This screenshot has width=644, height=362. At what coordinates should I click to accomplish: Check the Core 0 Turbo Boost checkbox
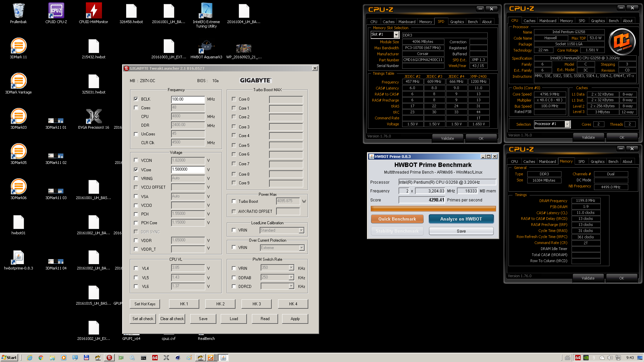(234, 99)
